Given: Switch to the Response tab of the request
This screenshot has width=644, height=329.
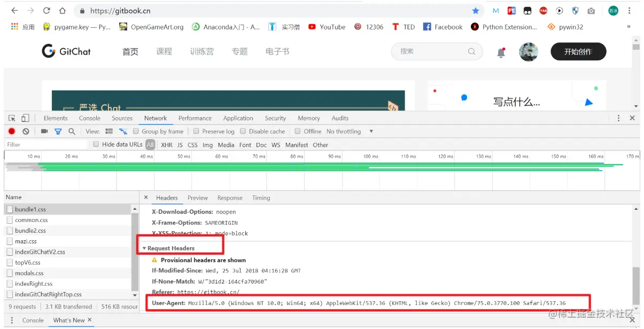Looking at the screenshot, I should pos(230,198).
